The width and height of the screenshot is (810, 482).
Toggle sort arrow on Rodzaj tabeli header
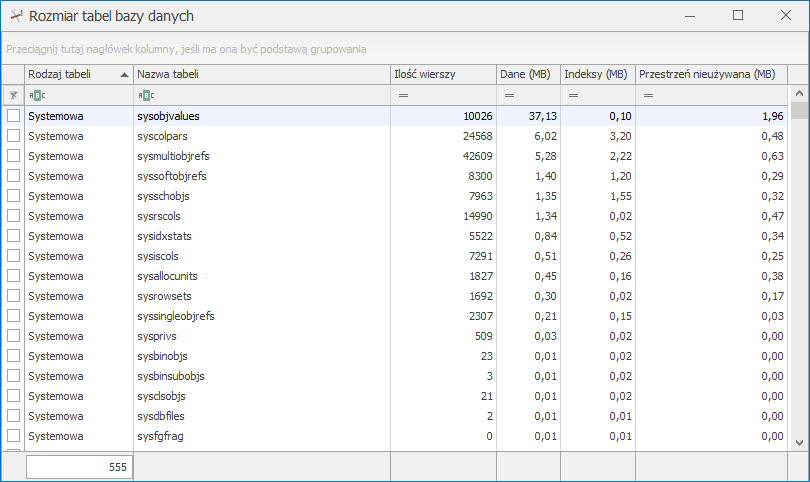124,74
